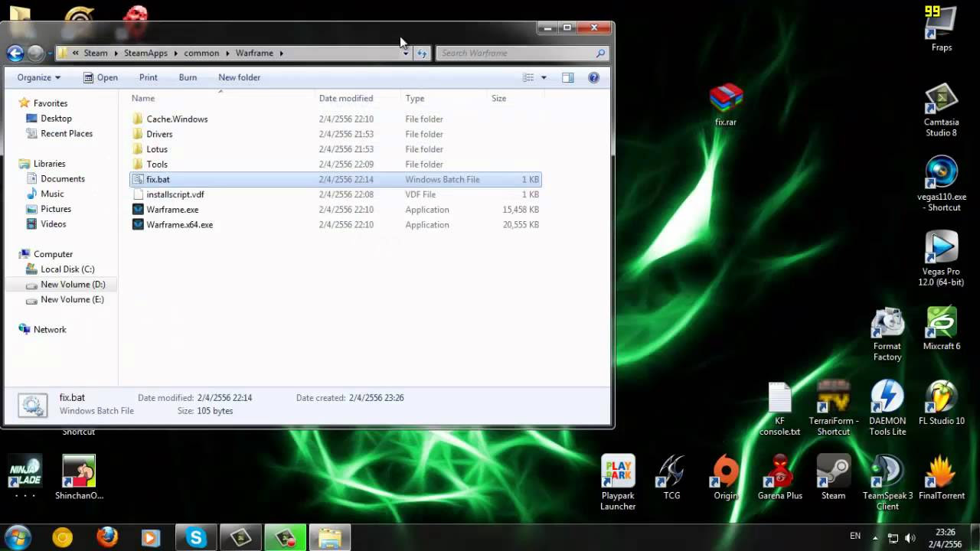
Task: Open Firefox from the taskbar
Action: (107, 537)
